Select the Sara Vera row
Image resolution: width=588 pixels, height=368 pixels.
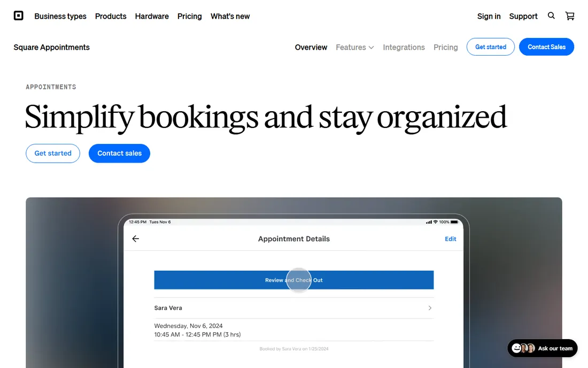(x=293, y=308)
